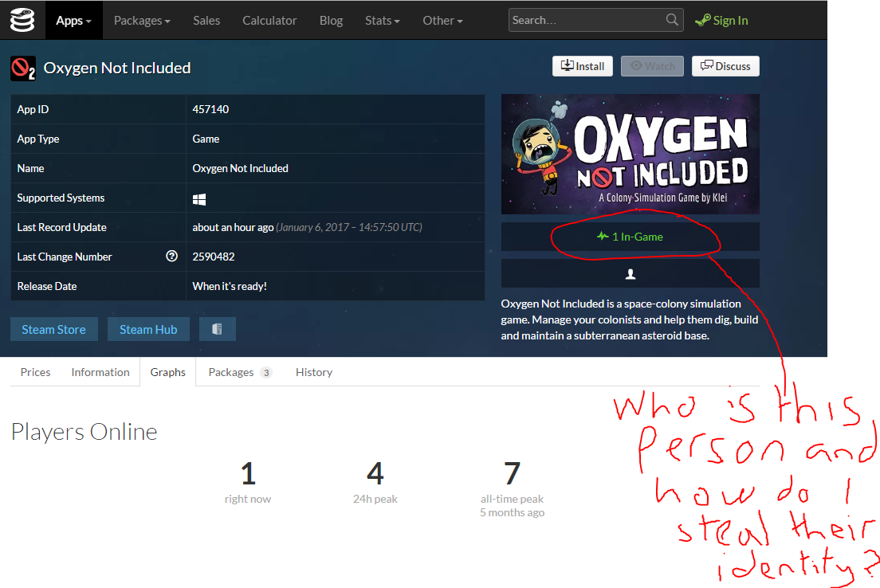Viewport: 880px width, 588px height.
Task: Click the Steam Sign In link
Action: pyautogui.click(x=721, y=21)
